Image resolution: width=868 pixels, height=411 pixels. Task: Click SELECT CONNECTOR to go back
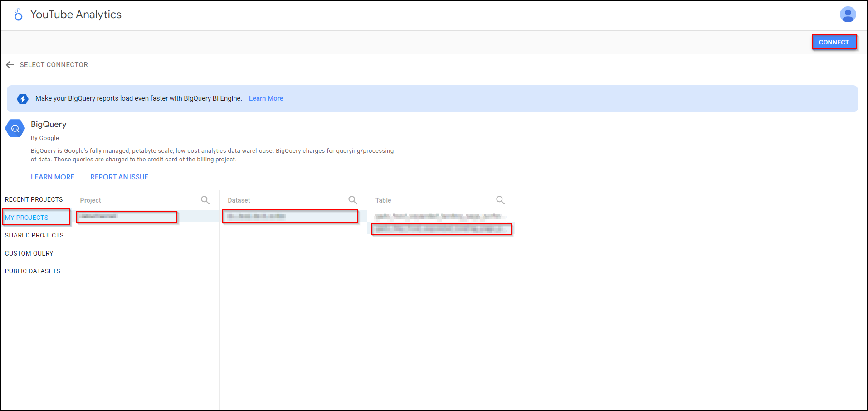pos(54,65)
